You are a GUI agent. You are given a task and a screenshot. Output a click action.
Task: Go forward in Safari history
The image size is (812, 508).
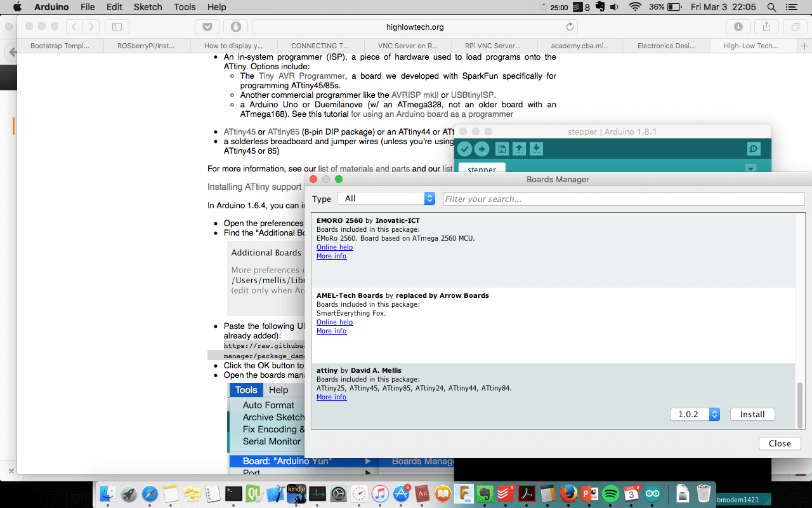[91, 27]
